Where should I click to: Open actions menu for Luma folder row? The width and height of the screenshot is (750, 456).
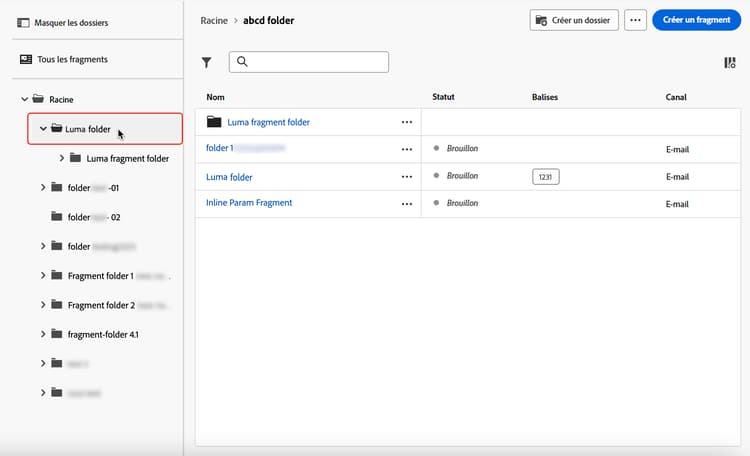point(406,177)
